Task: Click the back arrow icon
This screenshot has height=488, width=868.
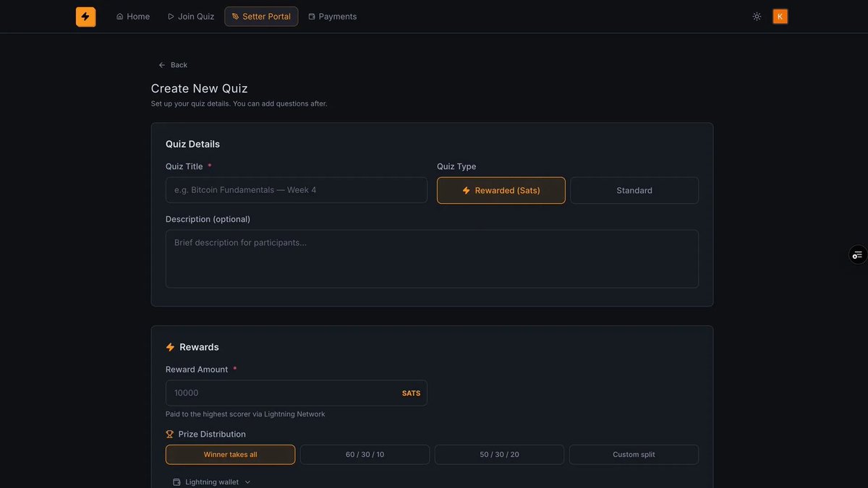Action: click(x=162, y=65)
